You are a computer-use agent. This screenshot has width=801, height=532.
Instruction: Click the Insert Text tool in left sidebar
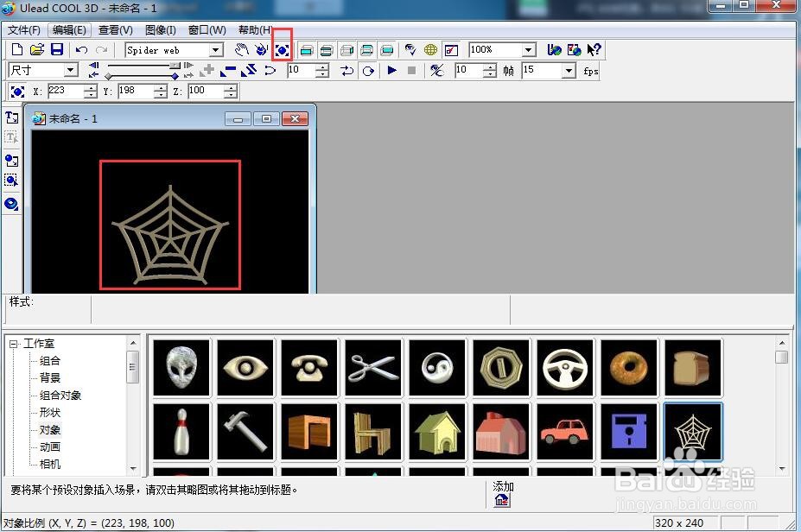point(12,118)
